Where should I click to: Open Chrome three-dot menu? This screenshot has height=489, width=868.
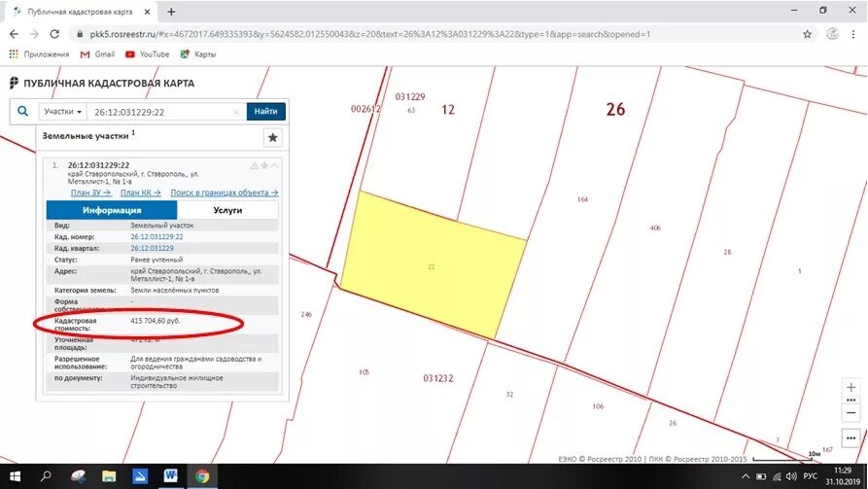tap(853, 34)
